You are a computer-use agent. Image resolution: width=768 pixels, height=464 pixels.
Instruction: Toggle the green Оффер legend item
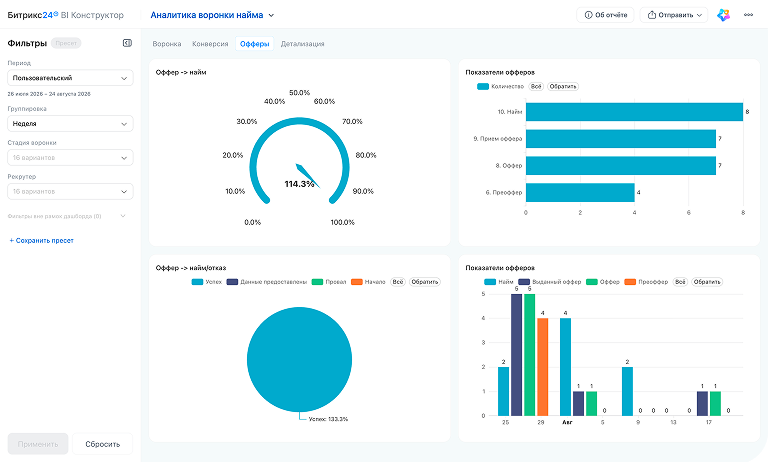pos(603,282)
